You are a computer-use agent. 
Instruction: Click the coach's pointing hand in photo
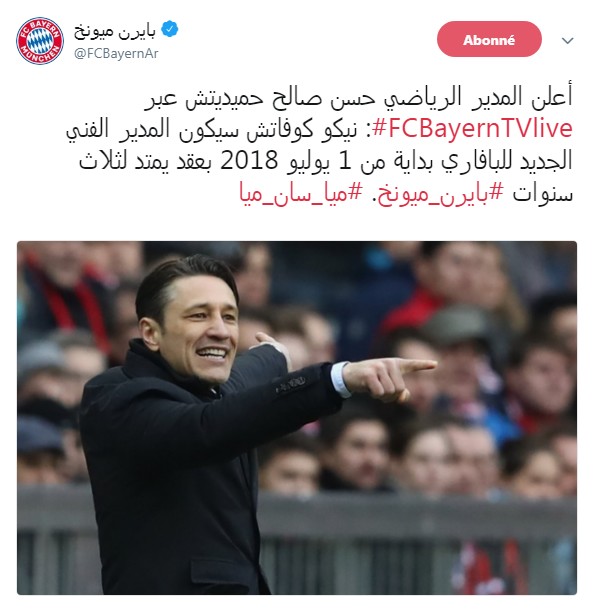pos(388,378)
